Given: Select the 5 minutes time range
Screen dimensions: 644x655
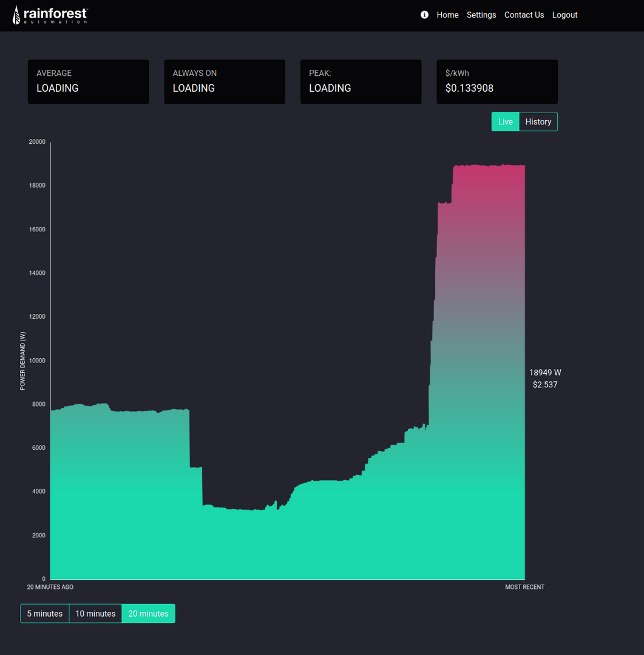Looking at the screenshot, I should 45,614.
